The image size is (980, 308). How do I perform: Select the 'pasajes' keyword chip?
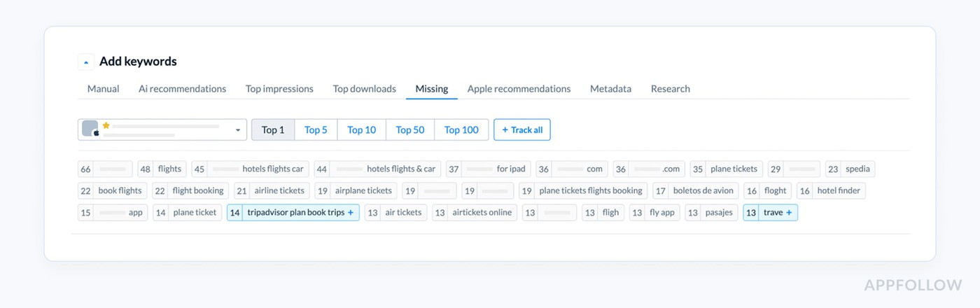pos(712,212)
